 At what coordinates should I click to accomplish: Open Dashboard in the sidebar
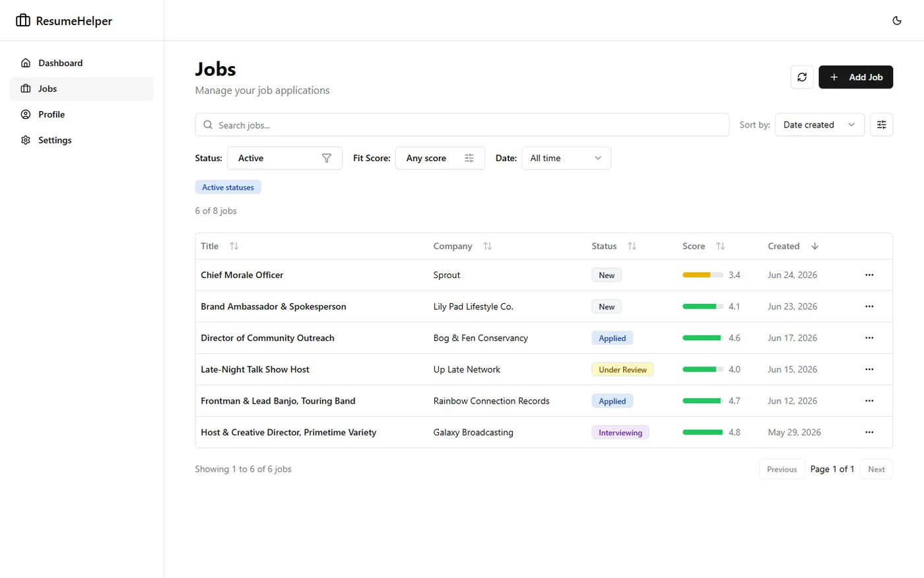[x=81, y=63]
